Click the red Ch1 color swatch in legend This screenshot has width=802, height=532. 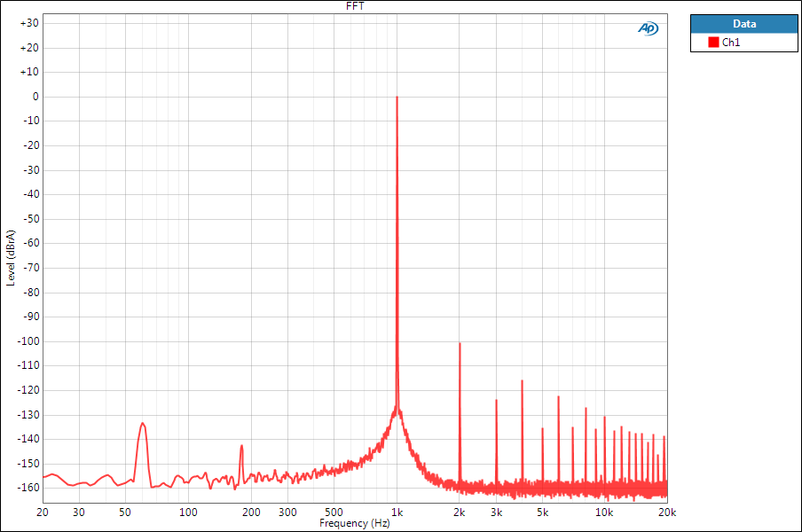pyautogui.click(x=713, y=42)
